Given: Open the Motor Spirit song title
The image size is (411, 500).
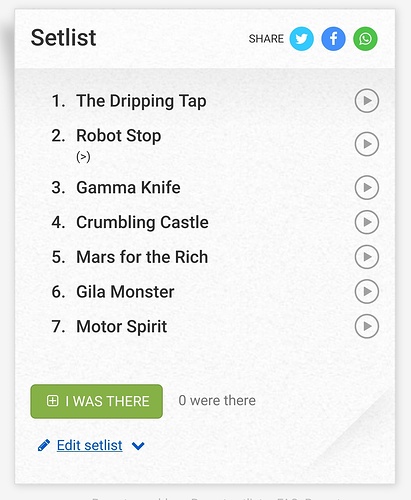Looking at the screenshot, I should tap(122, 327).
